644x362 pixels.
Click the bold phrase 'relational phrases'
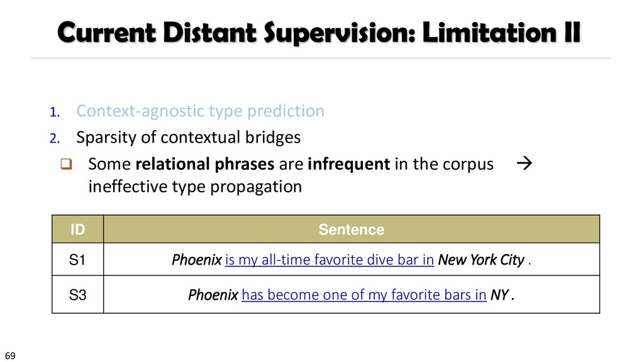(205, 165)
